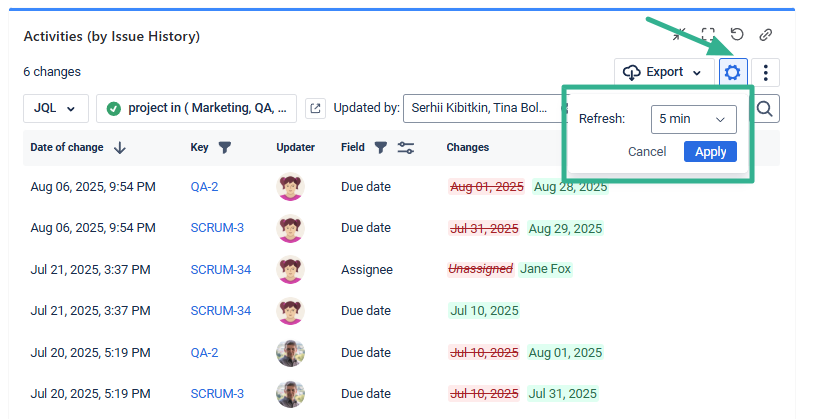Screen dimensions: 813x419
Task: Open the Updated by user selector
Action: click(480, 108)
